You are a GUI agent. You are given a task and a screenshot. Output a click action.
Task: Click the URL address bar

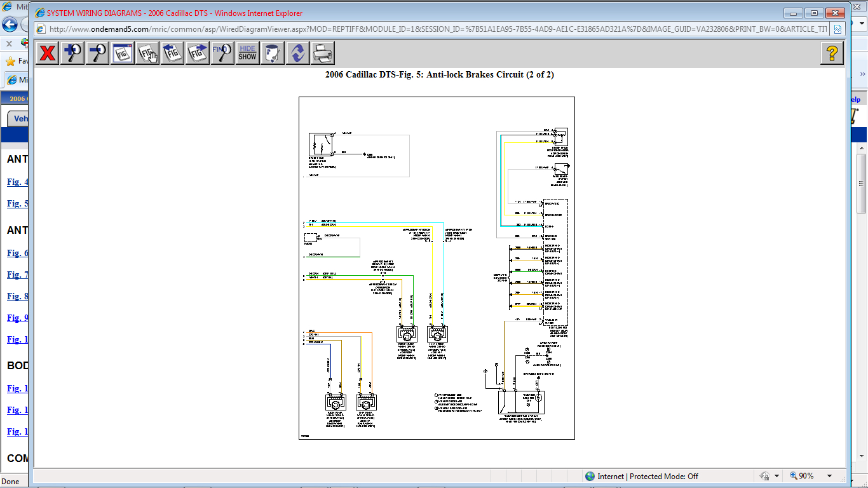pyautogui.click(x=432, y=29)
